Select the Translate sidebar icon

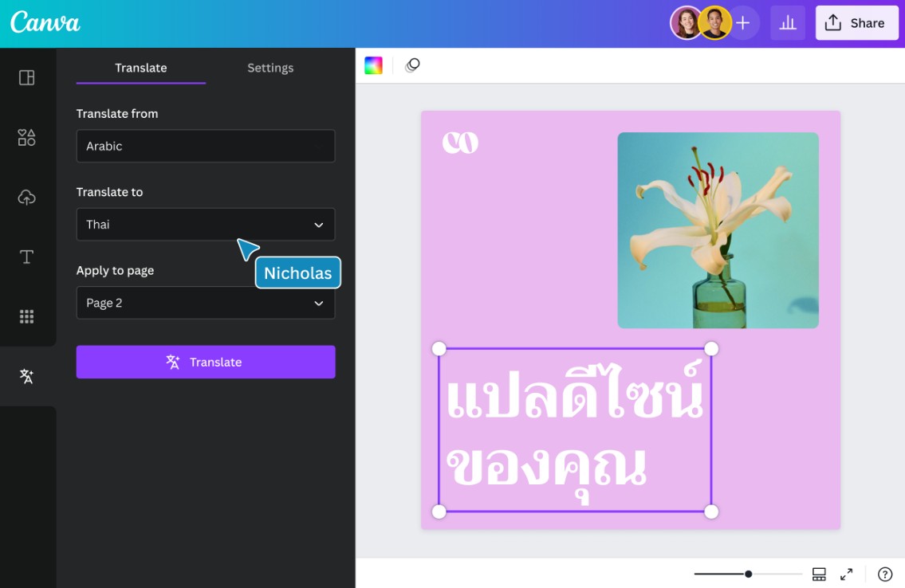(x=26, y=376)
